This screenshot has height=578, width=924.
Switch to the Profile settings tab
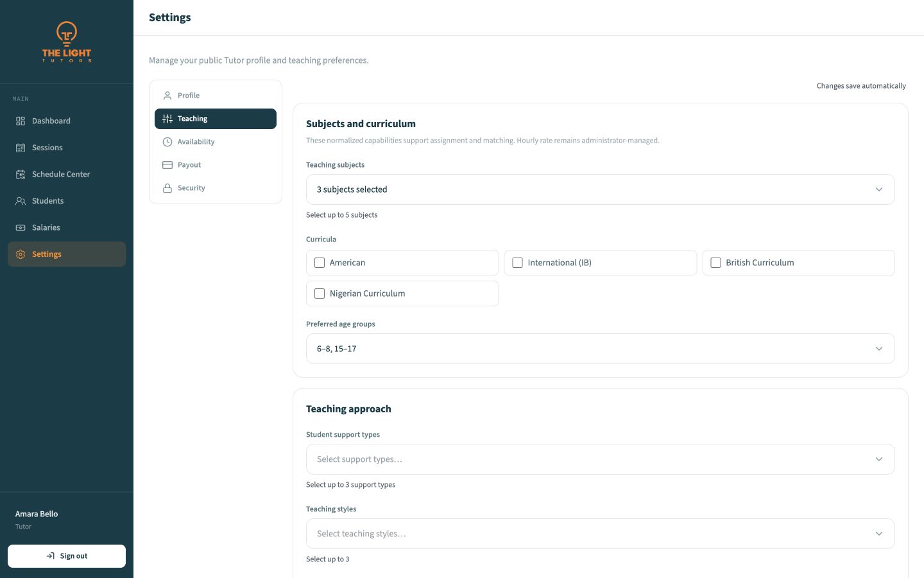click(216, 96)
